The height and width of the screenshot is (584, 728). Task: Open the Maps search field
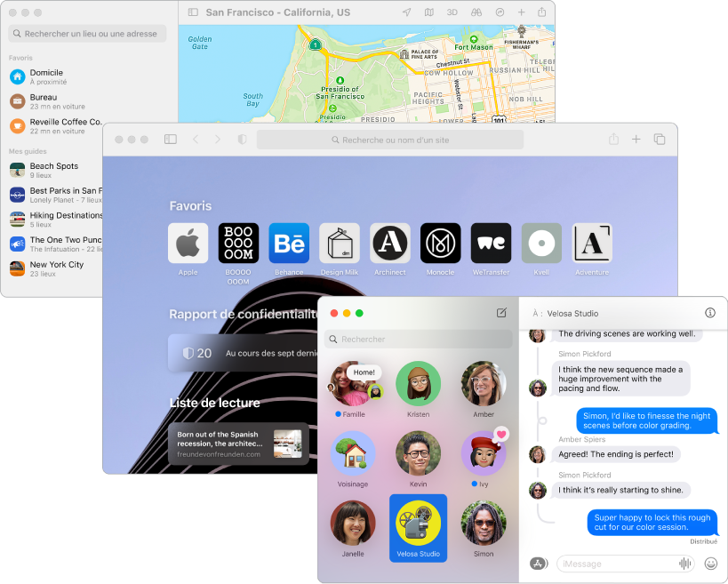point(86,33)
